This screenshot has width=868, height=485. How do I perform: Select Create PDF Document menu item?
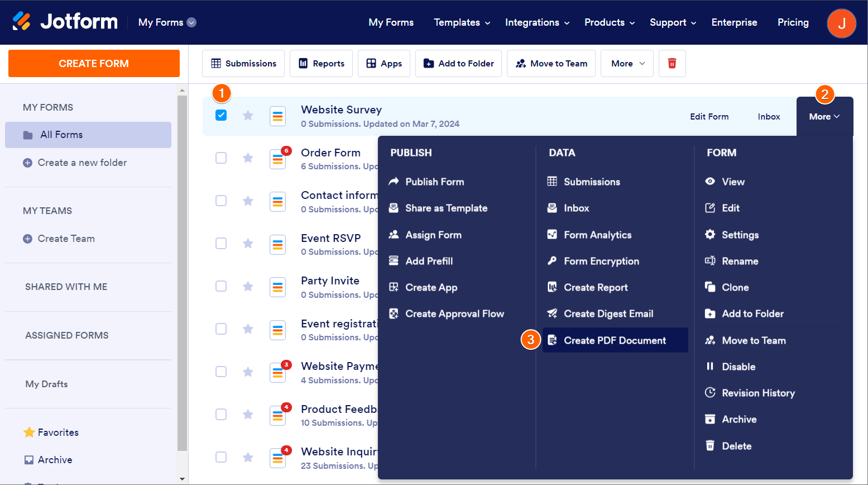coord(615,340)
